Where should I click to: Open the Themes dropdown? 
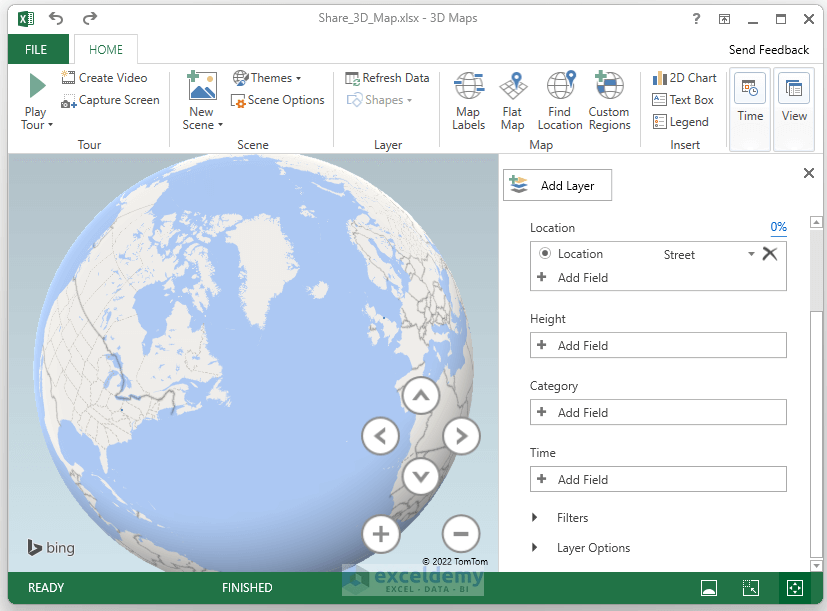[267, 77]
